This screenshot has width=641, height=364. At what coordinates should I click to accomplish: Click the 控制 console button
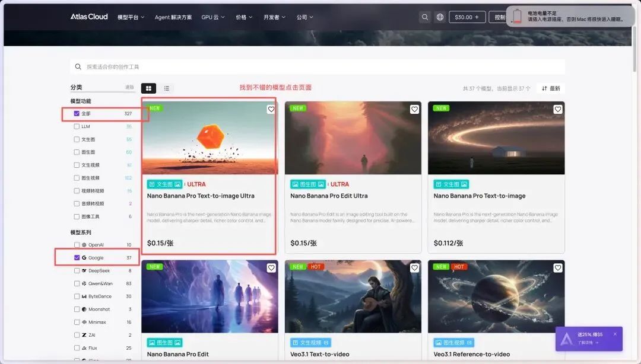[x=499, y=17]
